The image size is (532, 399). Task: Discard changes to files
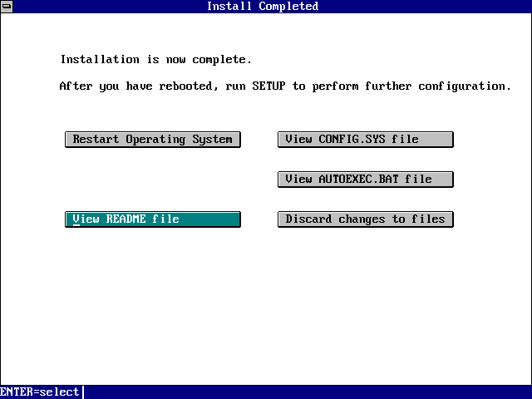click(366, 219)
